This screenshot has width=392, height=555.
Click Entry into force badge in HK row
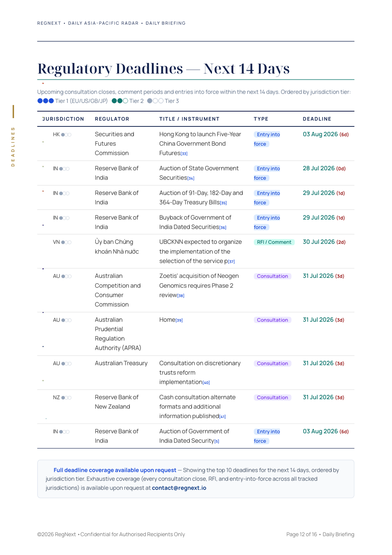click(267, 139)
